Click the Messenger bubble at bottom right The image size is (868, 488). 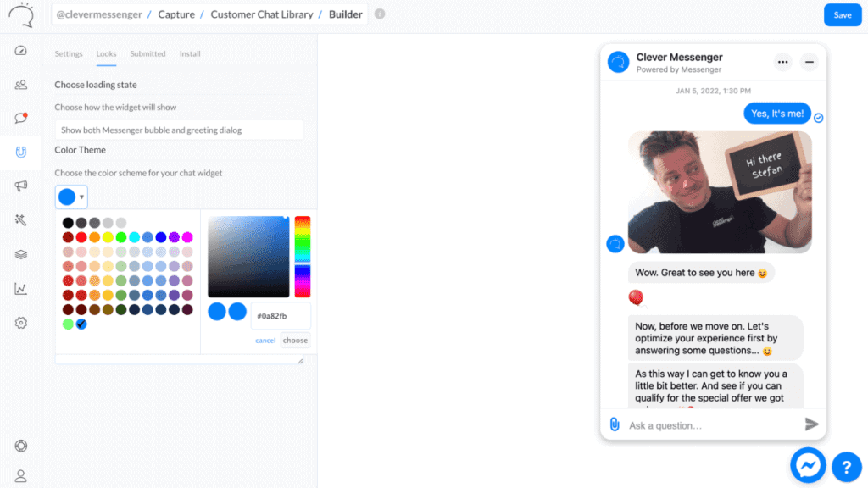click(x=808, y=465)
